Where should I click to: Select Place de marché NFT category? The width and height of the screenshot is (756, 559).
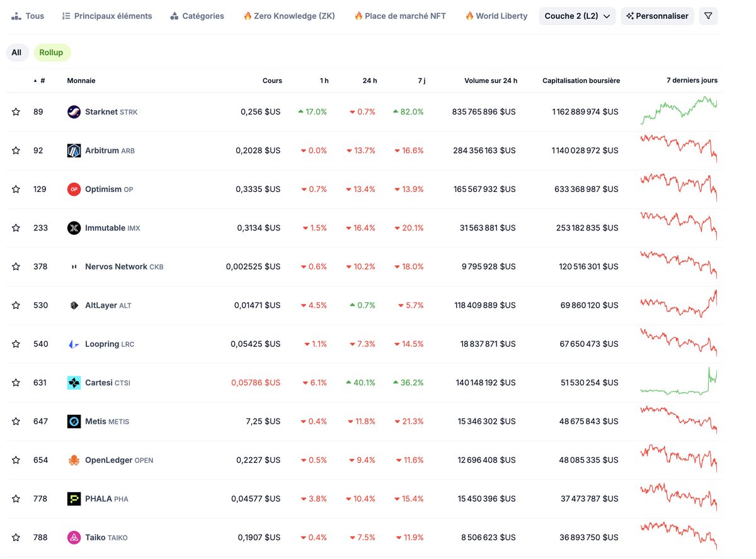click(x=400, y=16)
